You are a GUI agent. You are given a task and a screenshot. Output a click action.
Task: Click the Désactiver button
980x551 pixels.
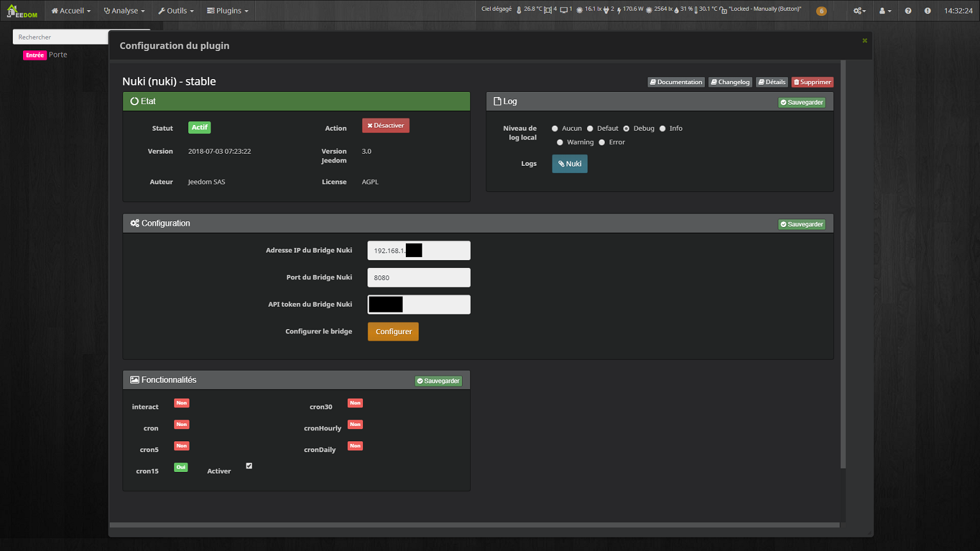click(386, 126)
